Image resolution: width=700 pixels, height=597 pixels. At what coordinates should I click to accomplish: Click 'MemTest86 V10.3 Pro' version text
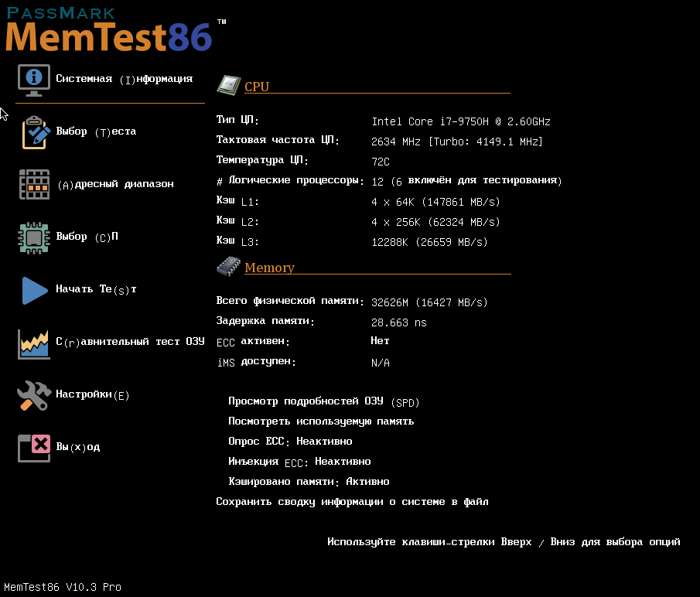point(63,587)
